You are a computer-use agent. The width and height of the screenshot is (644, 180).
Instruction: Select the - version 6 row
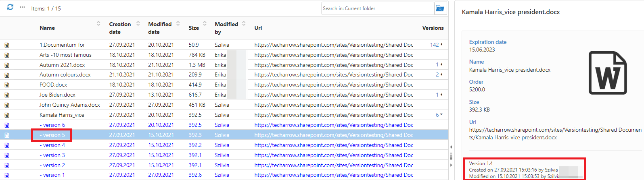point(224,125)
